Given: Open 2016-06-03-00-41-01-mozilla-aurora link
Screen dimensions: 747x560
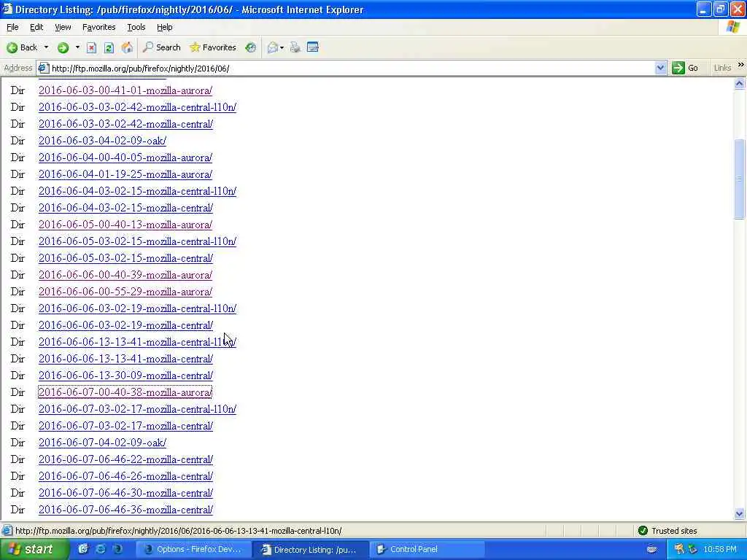Looking at the screenshot, I should [125, 90].
